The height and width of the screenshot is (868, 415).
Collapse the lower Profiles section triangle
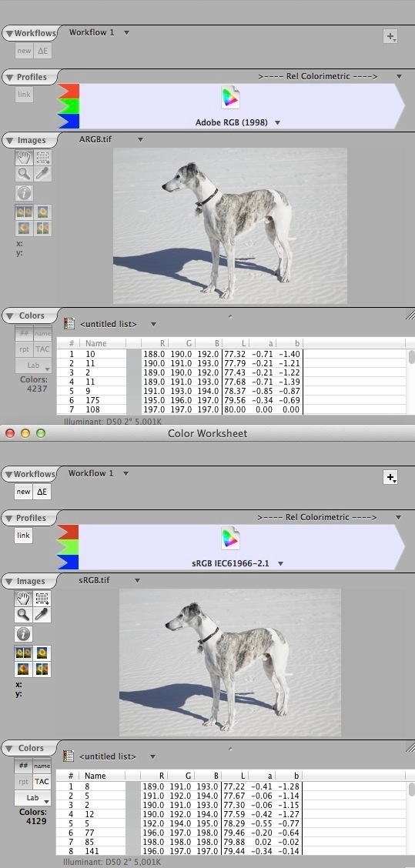tap(8, 519)
